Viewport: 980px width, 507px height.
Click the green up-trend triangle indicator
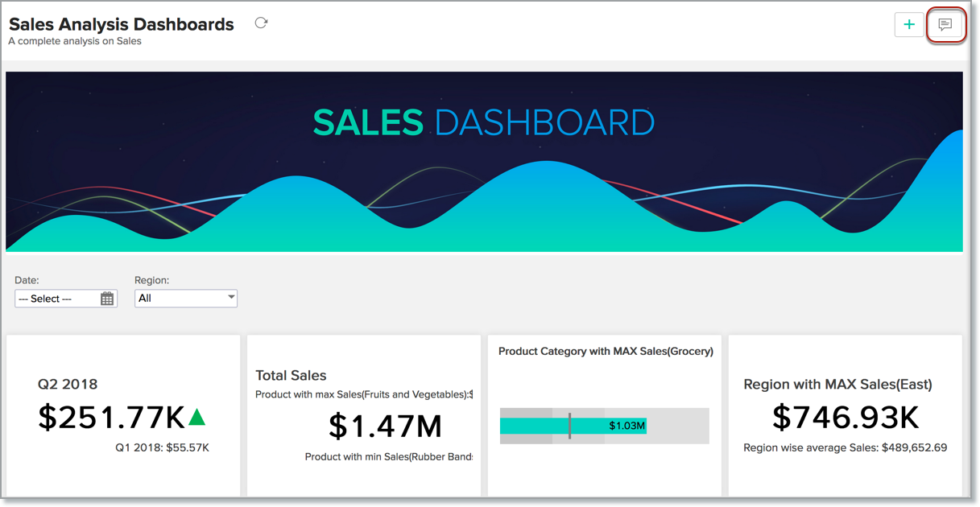(x=196, y=417)
